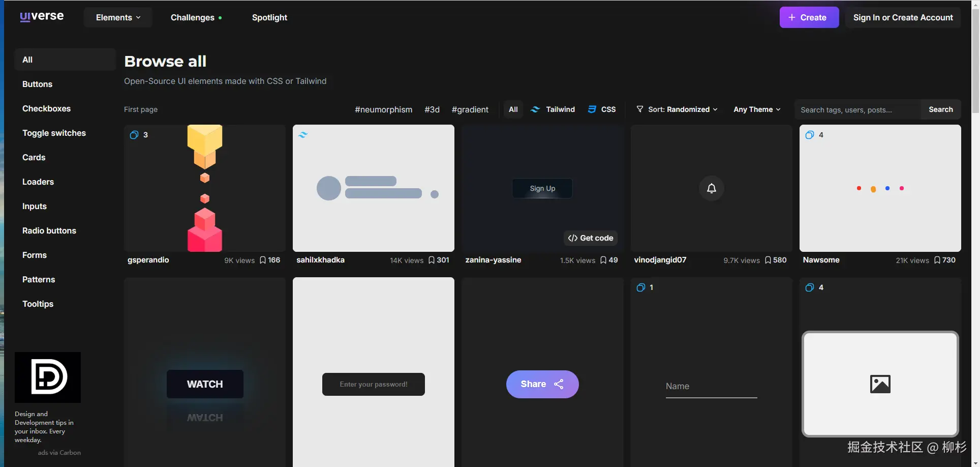Select the All framework filter tab
Viewport: 980px width, 467px height.
(x=513, y=109)
